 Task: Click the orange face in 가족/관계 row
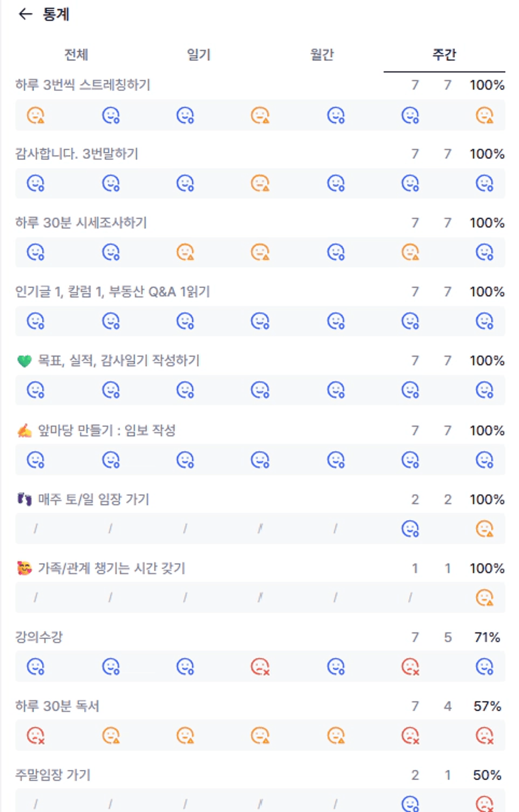484,597
